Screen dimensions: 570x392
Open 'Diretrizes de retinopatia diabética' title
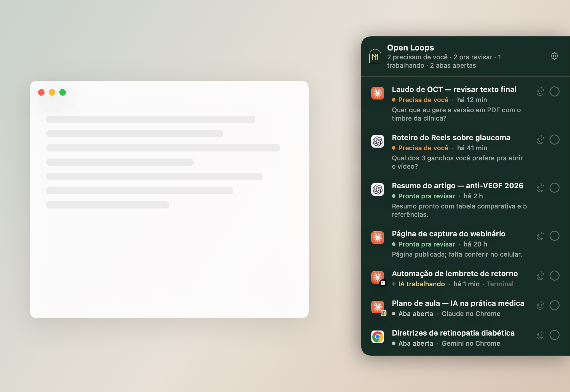click(453, 333)
